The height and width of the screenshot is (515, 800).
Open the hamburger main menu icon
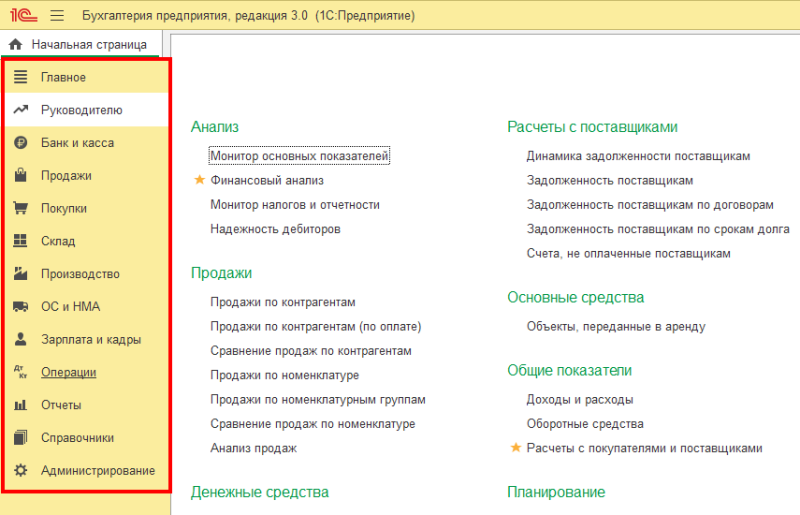click(56, 16)
